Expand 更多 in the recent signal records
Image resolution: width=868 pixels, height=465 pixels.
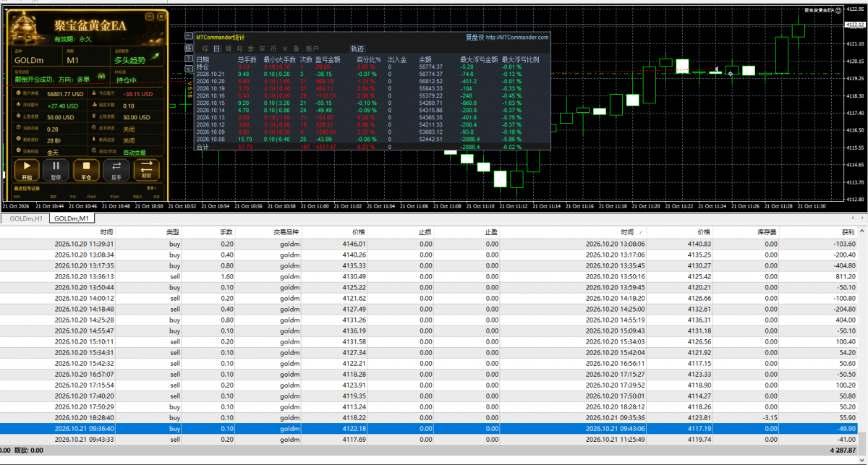pos(151,188)
